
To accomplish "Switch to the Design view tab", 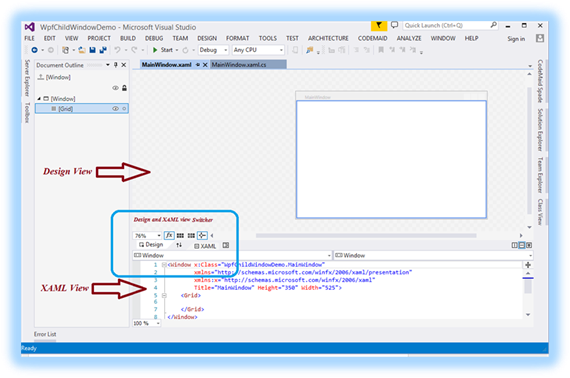I will [x=151, y=245].
